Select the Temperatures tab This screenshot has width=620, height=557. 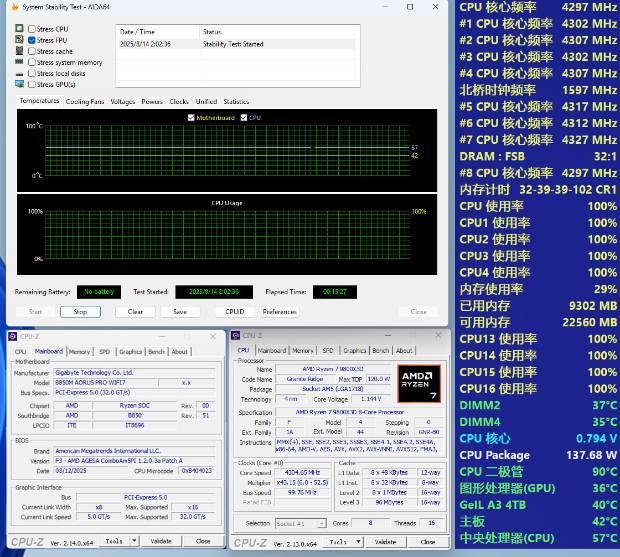[39, 101]
